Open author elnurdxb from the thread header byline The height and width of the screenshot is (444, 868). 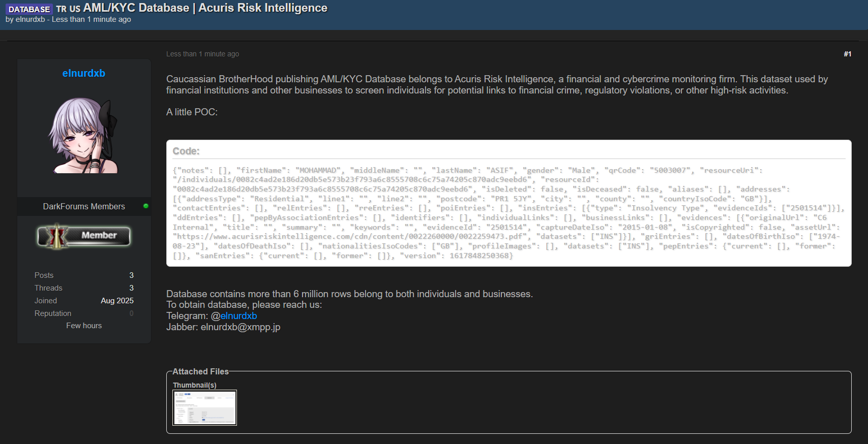pyautogui.click(x=31, y=19)
